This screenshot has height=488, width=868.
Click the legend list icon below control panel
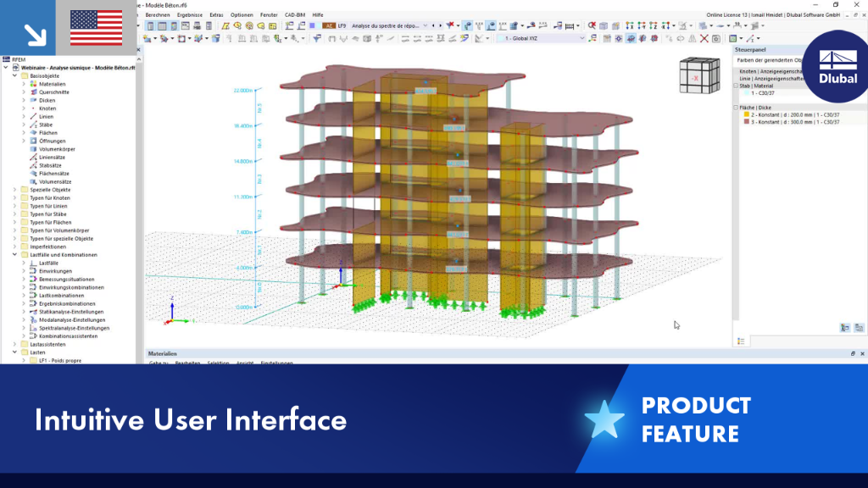(x=741, y=341)
